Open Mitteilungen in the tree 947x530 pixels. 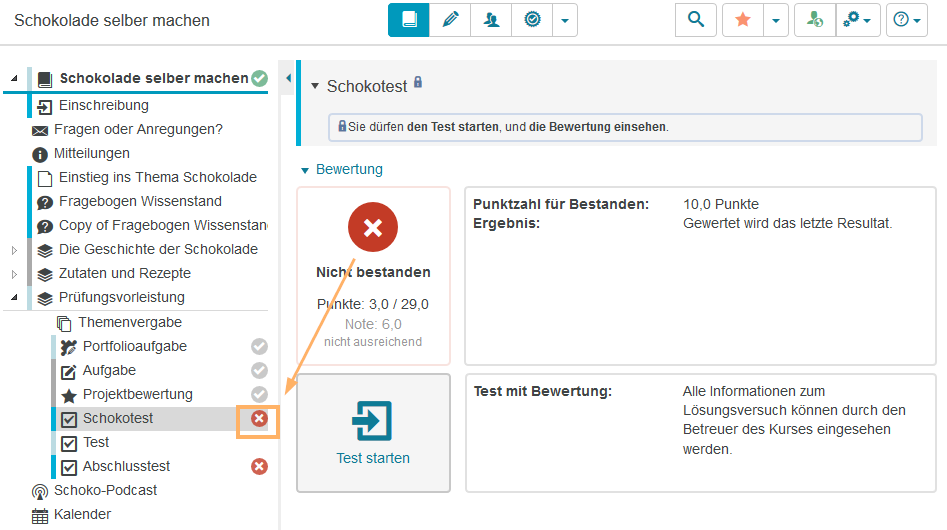pyautogui.click(x=92, y=153)
